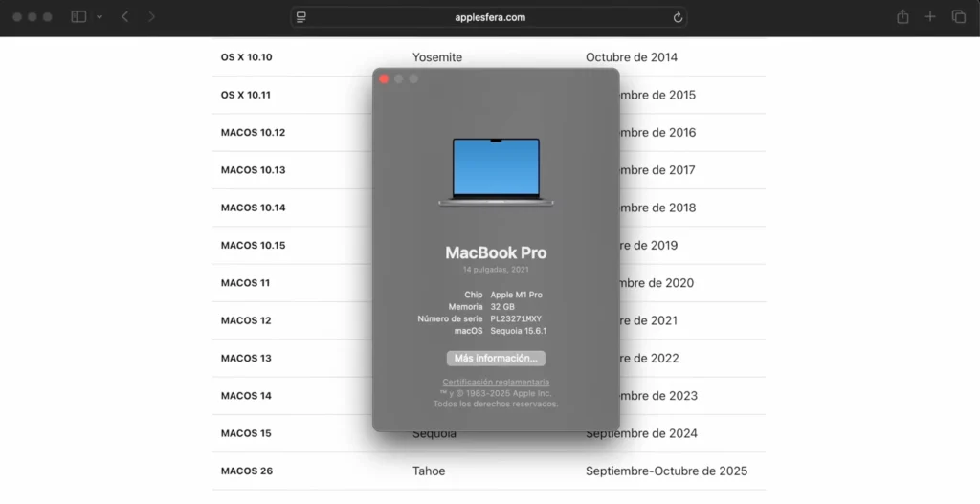This screenshot has width=980, height=504.
Task: Select the Septiembre-Octubre de 2025 date cell
Action: click(x=666, y=471)
